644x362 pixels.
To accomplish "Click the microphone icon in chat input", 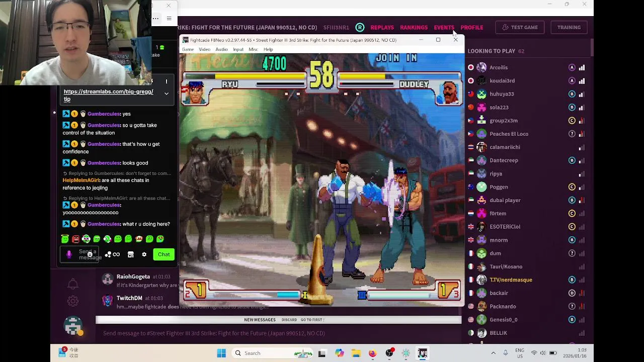I will tap(69, 254).
